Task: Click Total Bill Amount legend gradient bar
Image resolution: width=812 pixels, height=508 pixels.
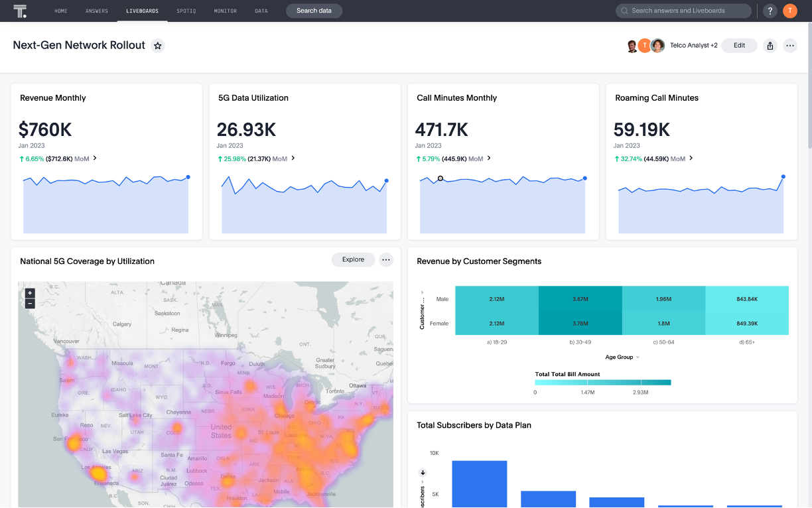Action: coord(603,382)
